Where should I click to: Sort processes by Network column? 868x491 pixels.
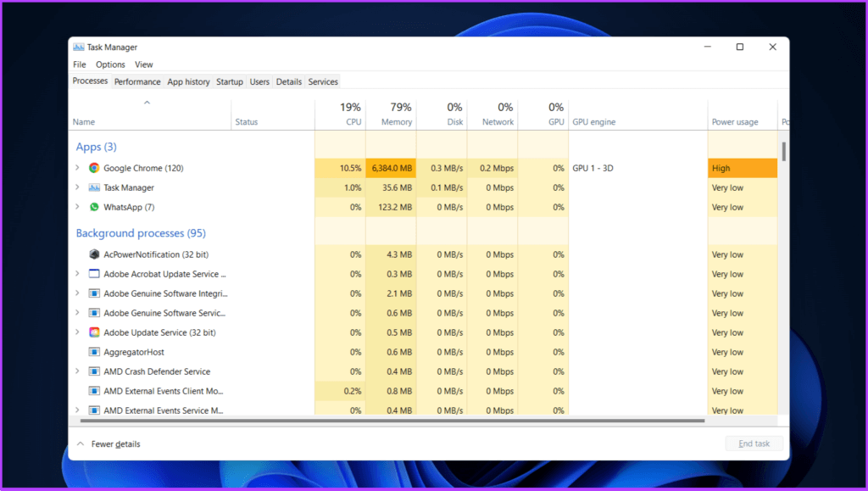(492, 114)
